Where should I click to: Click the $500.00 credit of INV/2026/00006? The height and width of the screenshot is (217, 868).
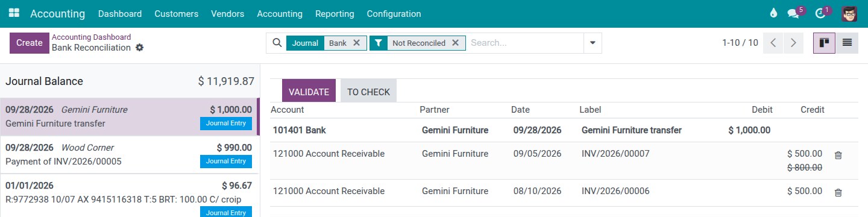tap(804, 191)
